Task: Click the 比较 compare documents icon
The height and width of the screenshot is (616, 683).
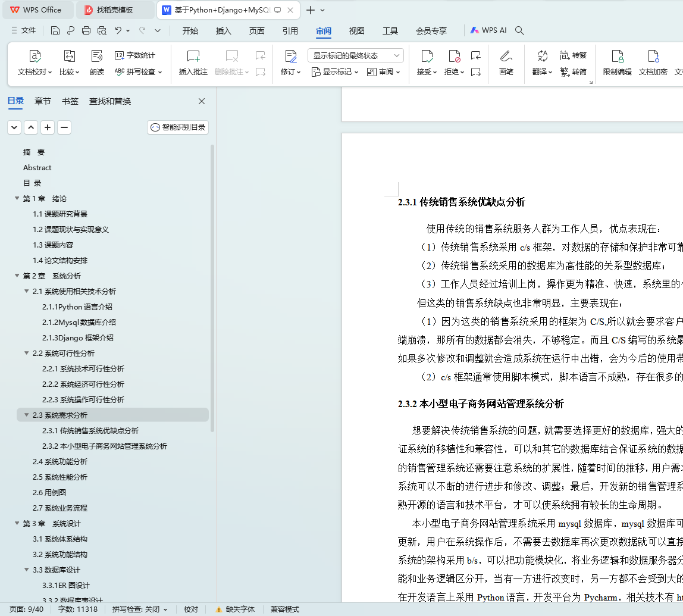Action: point(69,62)
